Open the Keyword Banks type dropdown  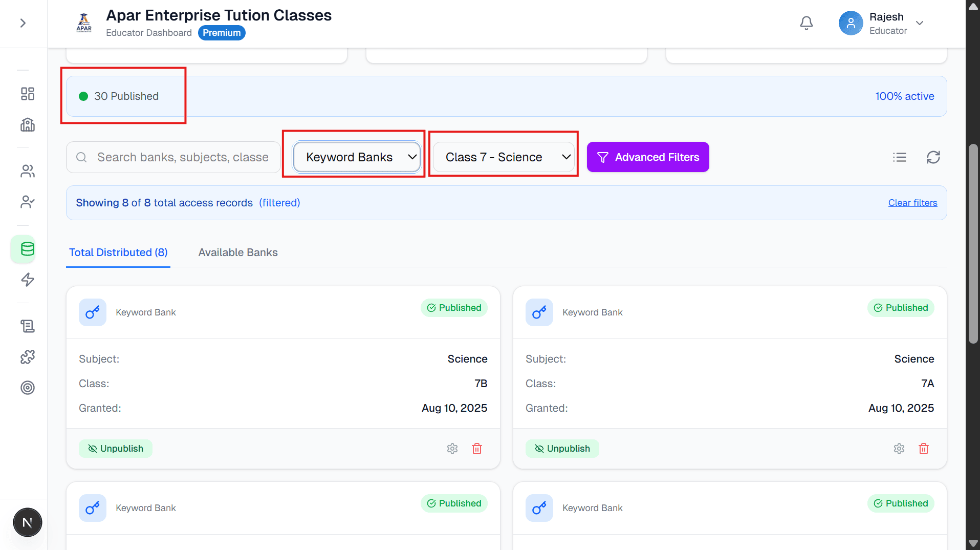click(x=357, y=157)
